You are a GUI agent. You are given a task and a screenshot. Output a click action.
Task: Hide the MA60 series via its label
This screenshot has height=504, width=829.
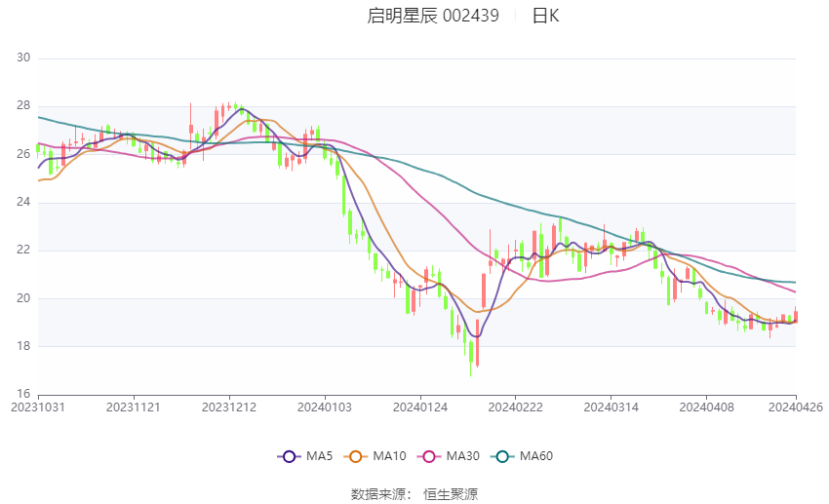point(536,456)
